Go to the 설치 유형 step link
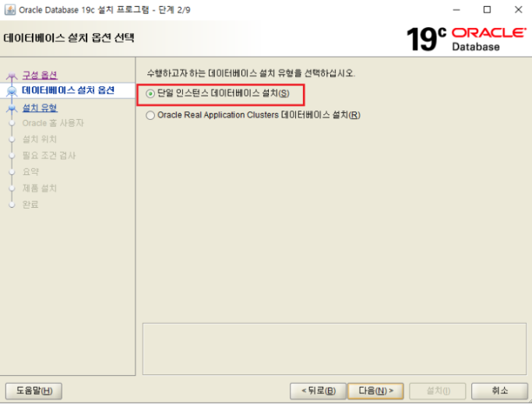This screenshot has height=404, width=532. tap(40, 108)
